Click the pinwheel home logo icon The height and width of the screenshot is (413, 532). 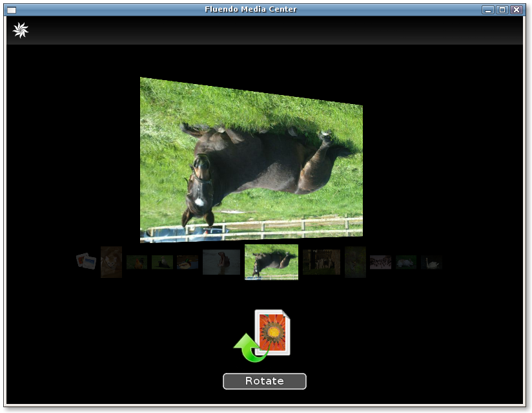[21, 30]
